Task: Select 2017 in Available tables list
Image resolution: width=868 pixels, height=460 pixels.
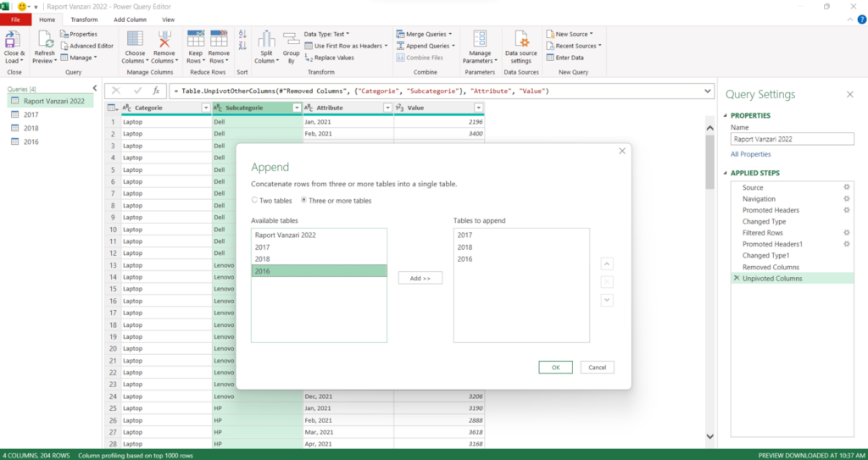Action: pyautogui.click(x=319, y=247)
